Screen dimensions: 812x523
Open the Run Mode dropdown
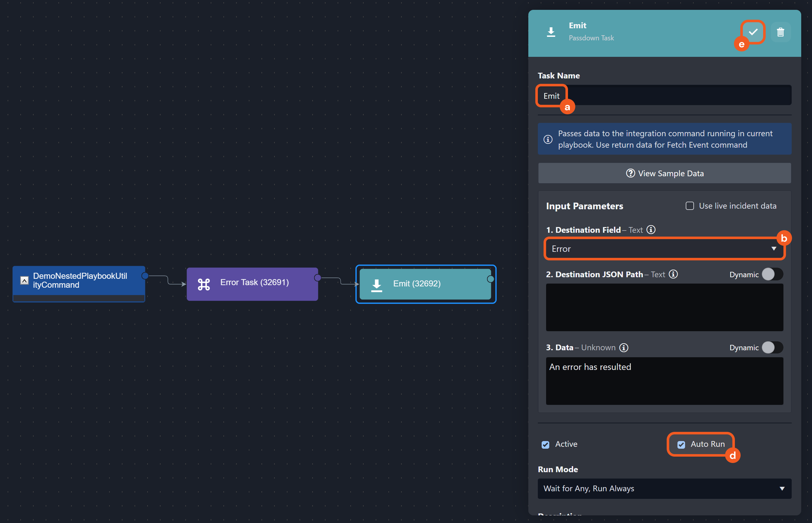664,488
